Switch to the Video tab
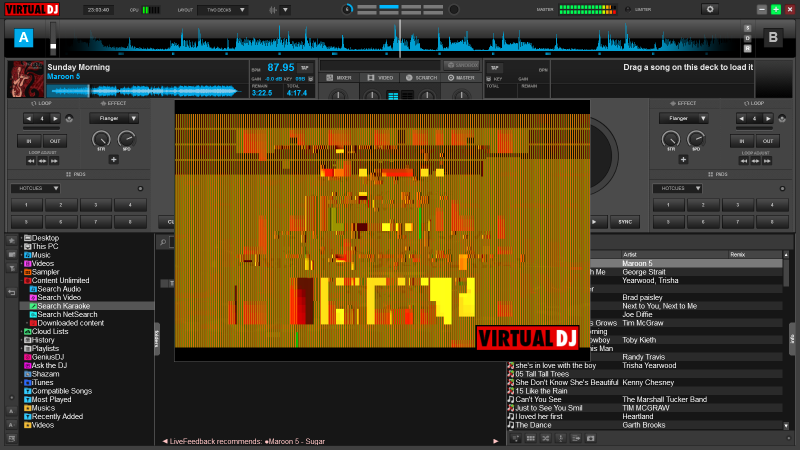 [380, 78]
